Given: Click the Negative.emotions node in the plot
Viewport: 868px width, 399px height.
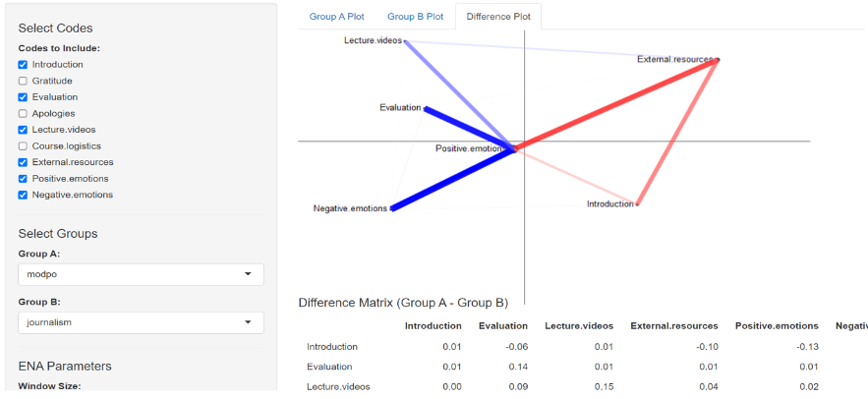Looking at the screenshot, I should (x=391, y=208).
